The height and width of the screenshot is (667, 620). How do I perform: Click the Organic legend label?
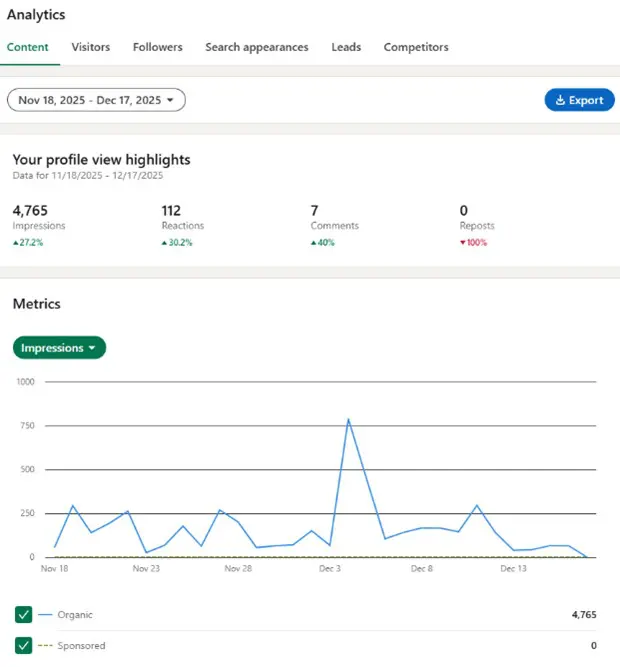[75, 615]
